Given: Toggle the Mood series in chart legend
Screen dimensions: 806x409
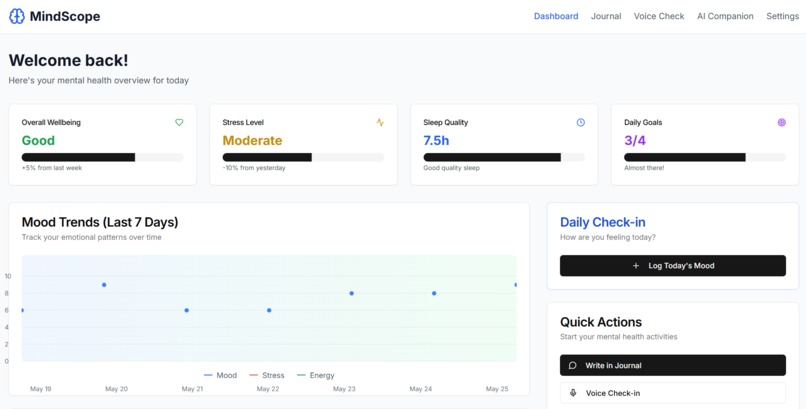Looking at the screenshot, I should [x=221, y=376].
